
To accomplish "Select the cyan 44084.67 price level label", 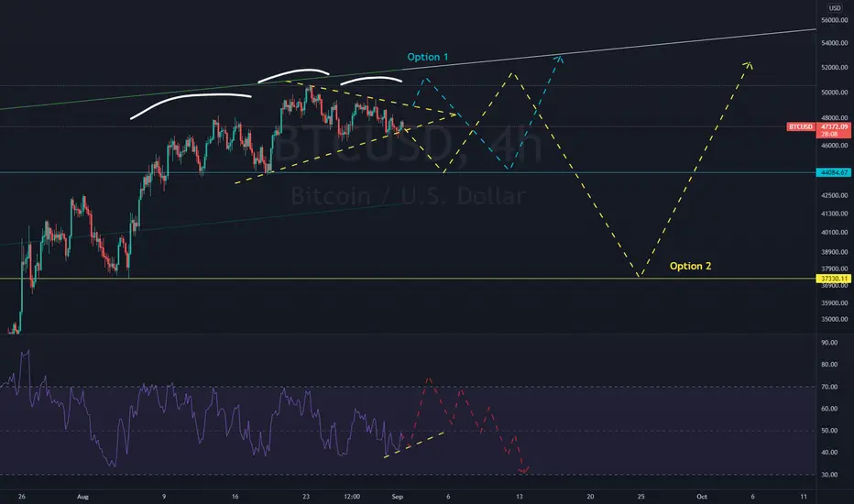I will [x=834, y=172].
